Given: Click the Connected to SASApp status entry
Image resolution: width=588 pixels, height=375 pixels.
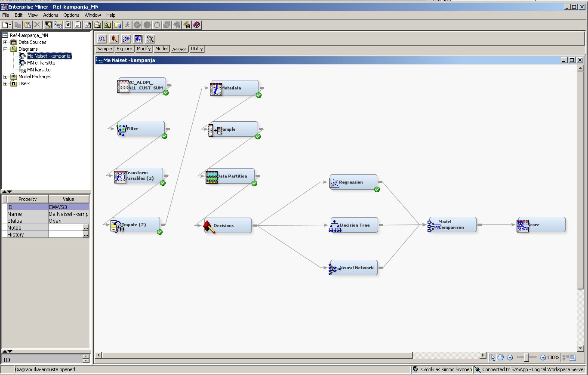Looking at the screenshot, I should (530, 369).
